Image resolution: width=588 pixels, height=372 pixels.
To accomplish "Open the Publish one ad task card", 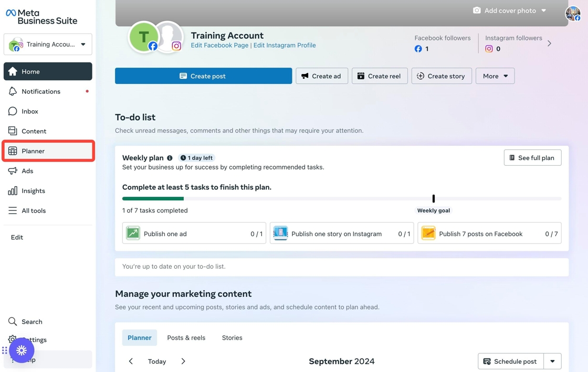I will pos(194,233).
